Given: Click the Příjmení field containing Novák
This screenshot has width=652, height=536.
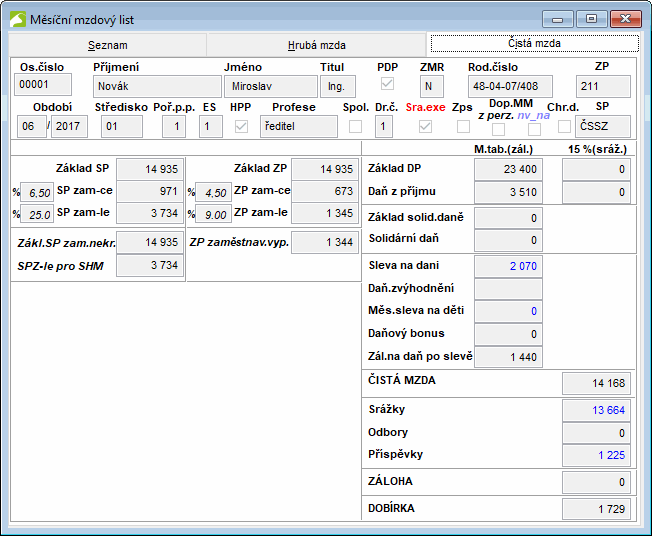Looking at the screenshot, I should (x=157, y=86).
